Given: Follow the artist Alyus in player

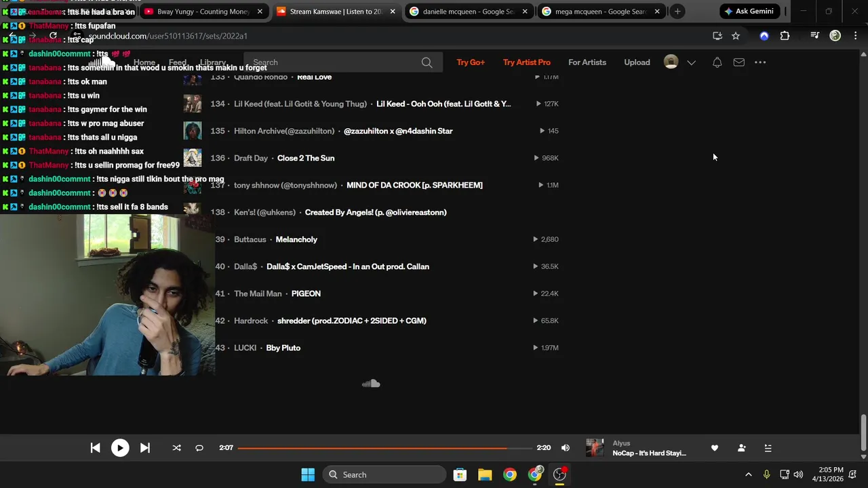Looking at the screenshot, I should click(741, 448).
